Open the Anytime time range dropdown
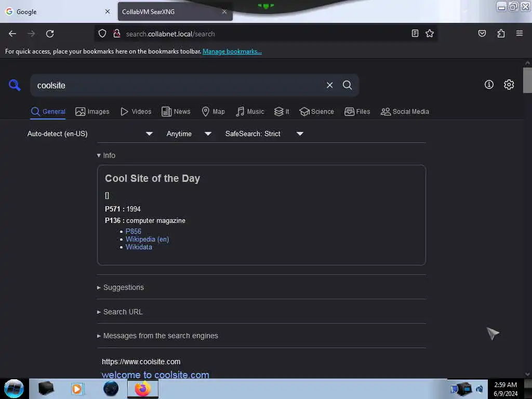This screenshot has height=399, width=532. (x=189, y=134)
